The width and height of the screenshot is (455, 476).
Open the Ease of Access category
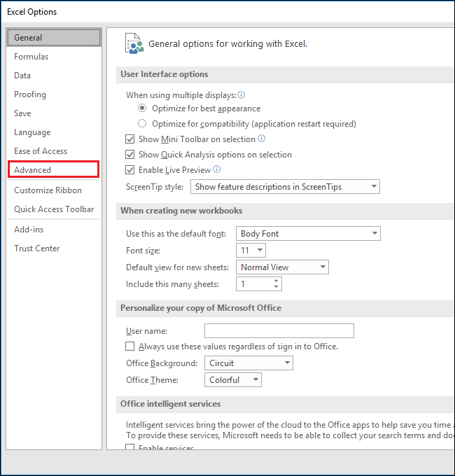point(54,151)
